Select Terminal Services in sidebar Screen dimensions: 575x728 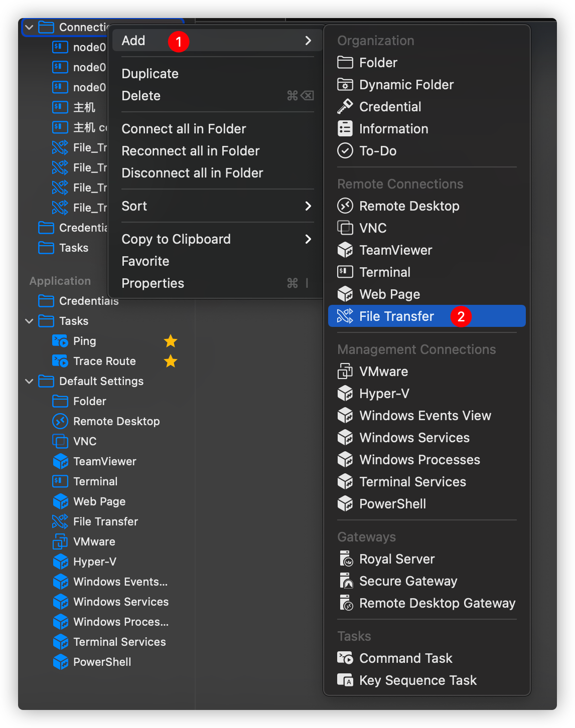coord(119,642)
